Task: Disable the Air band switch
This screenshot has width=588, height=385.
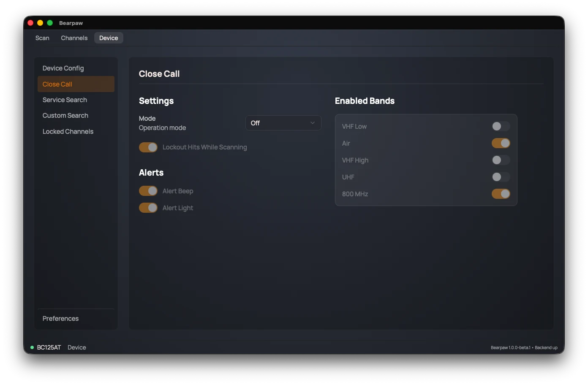Action: [501, 143]
